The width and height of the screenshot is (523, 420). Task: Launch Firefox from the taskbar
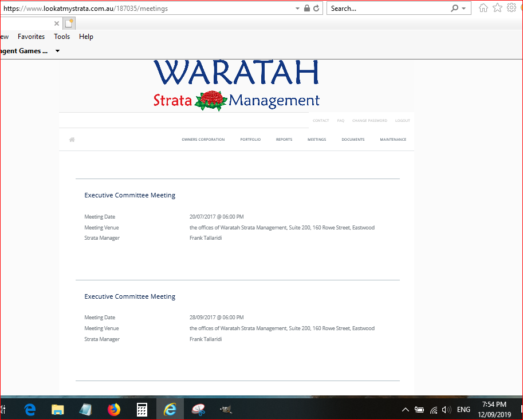pos(114,409)
